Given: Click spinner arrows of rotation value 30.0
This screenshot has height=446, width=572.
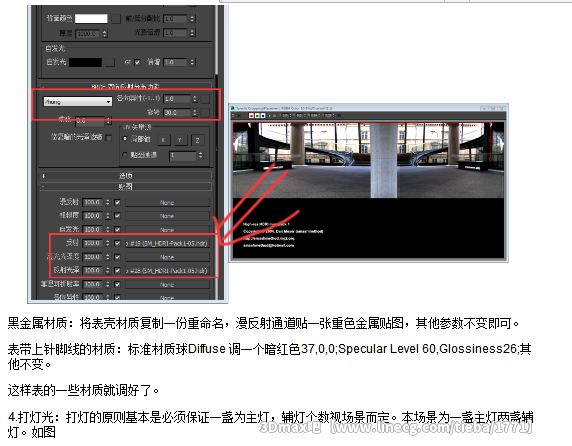Looking at the screenshot, I should point(195,113).
